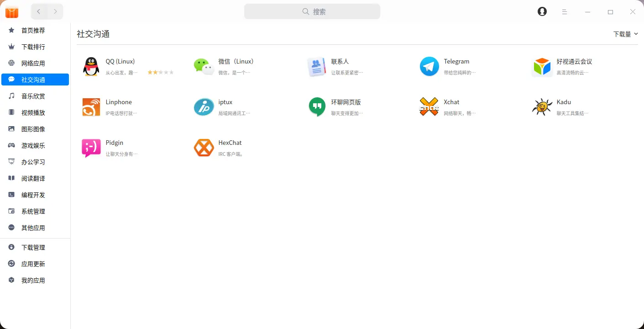
Task: Open the WeChat 微信 green bubble icon
Action: (204, 67)
